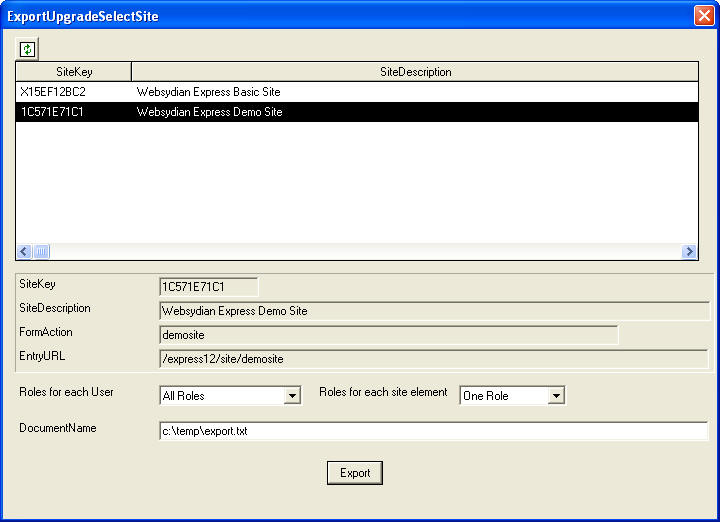Click the SiteDescription field
720x522 pixels.
[x=434, y=311]
